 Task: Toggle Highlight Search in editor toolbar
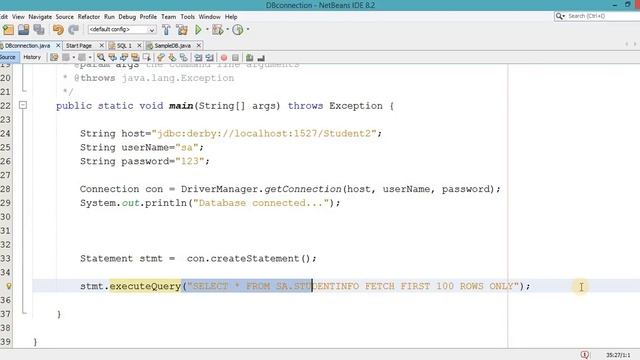(135, 58)
